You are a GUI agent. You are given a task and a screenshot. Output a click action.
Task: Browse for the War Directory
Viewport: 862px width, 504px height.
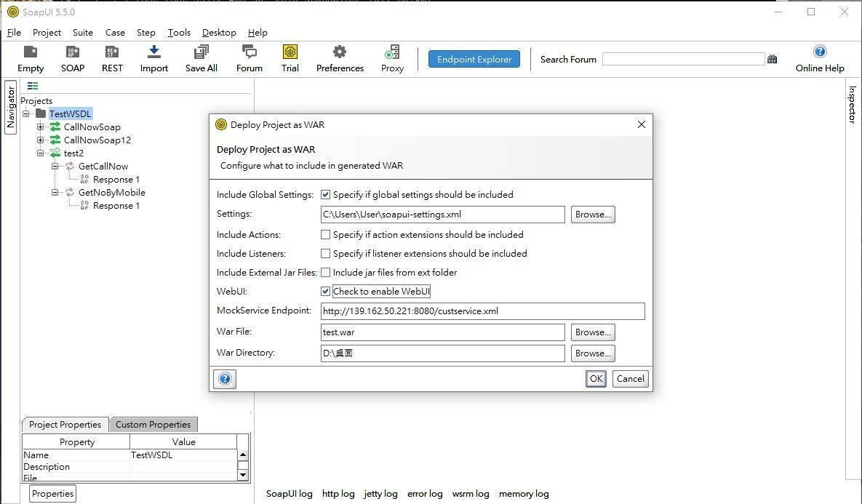[x=593, y=353]
